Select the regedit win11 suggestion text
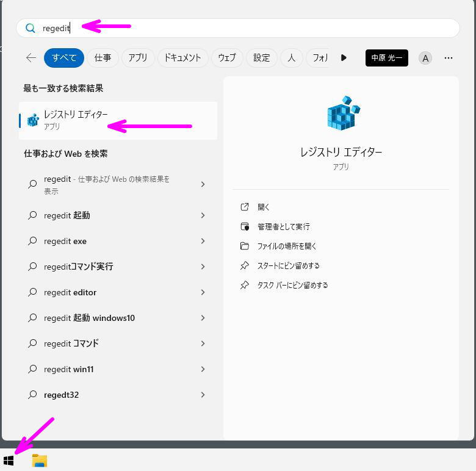 (x=69, y=369)
